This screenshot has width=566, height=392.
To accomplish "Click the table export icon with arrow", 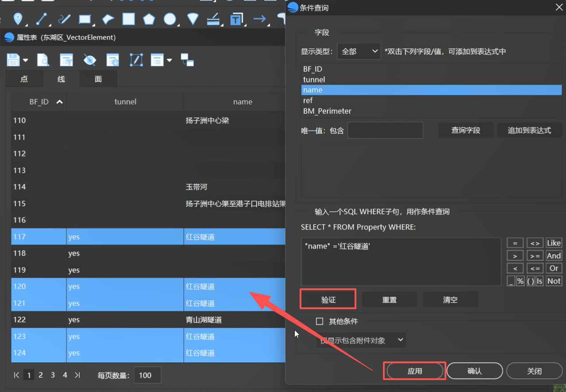I will [113, 60].
